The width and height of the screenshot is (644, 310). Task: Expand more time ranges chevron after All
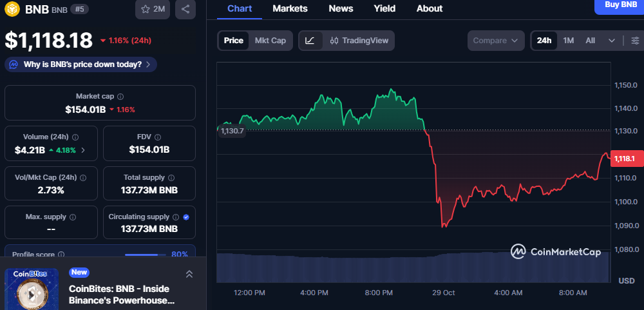(611, 41)
